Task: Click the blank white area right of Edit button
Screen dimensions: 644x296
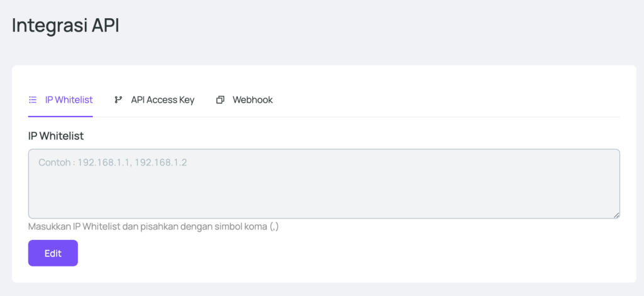Action: [x=346, y=253]
